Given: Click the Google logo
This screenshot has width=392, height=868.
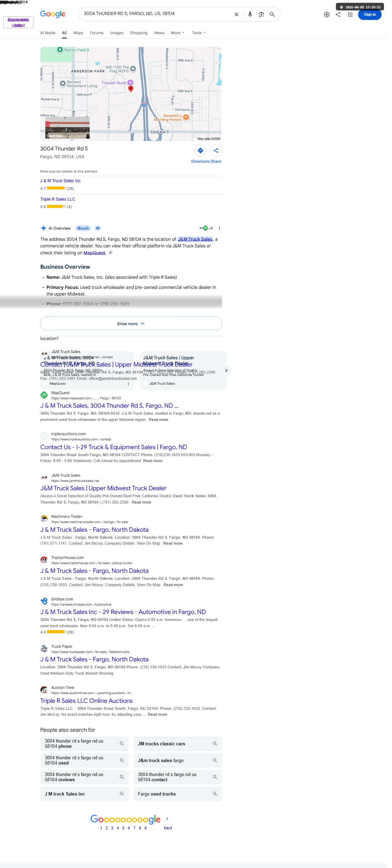Looking at the screenshot, I should point(53,14).
